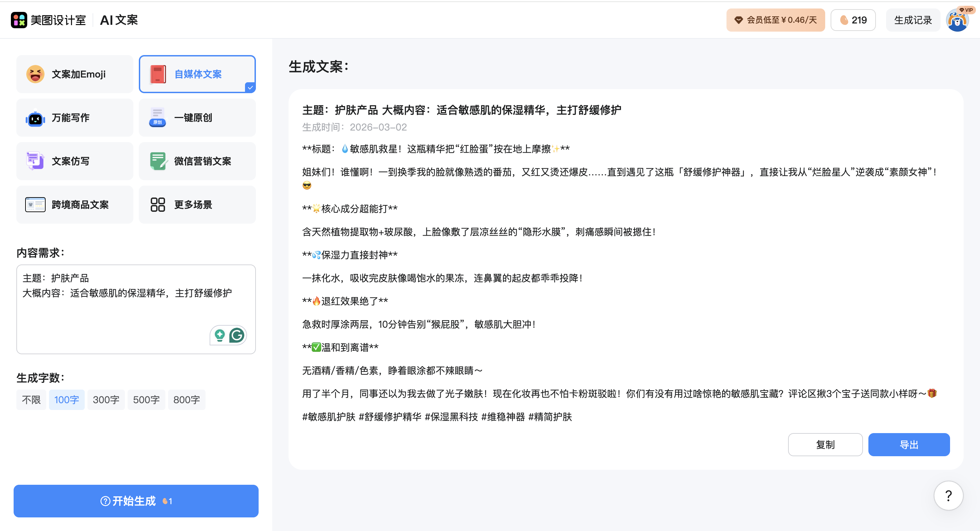
Task: Open the 生成记录 history page
Action: (913, 20)
